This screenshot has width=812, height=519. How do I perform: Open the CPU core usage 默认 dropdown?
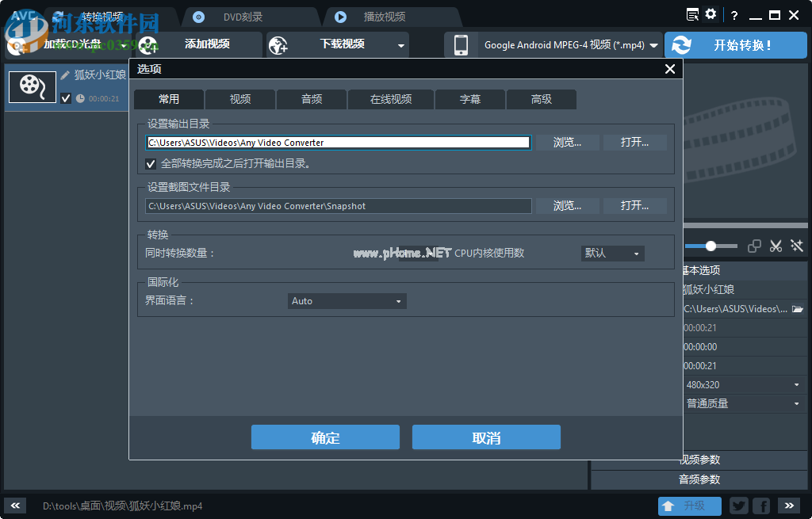(x=611, y=252)
